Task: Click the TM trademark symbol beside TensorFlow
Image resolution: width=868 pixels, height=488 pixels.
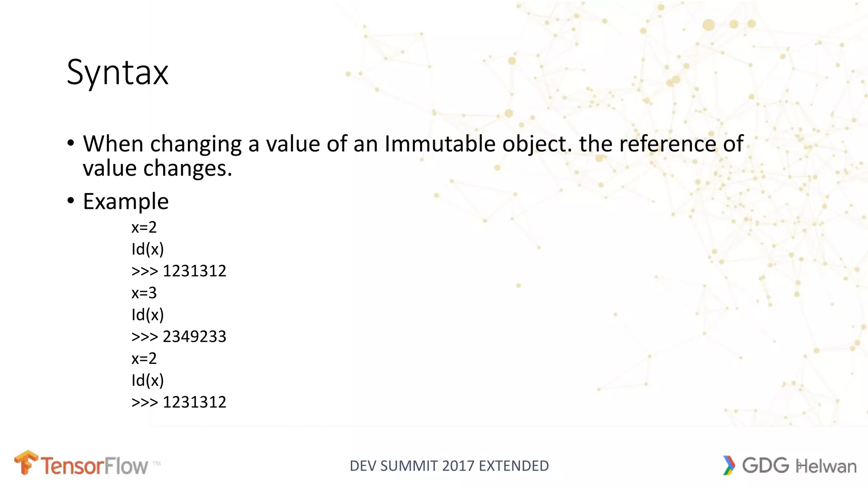Action: pos(156,463)
